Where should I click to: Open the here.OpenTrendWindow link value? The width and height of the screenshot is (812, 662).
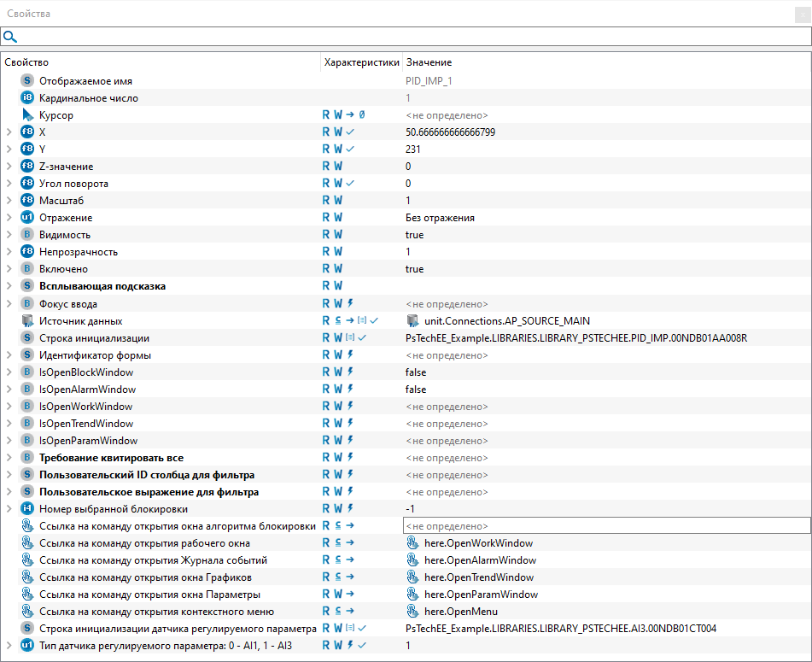pyautogui.click(x=478, y=577)
